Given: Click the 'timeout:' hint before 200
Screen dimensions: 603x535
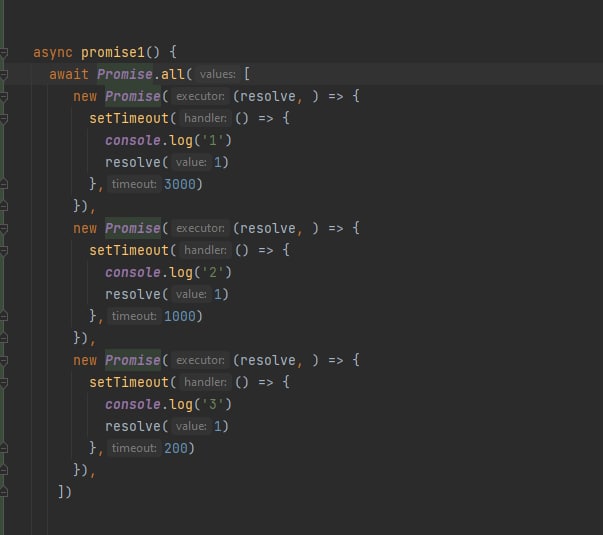Looking at the screenshot, I should click(x=134, y=448).
